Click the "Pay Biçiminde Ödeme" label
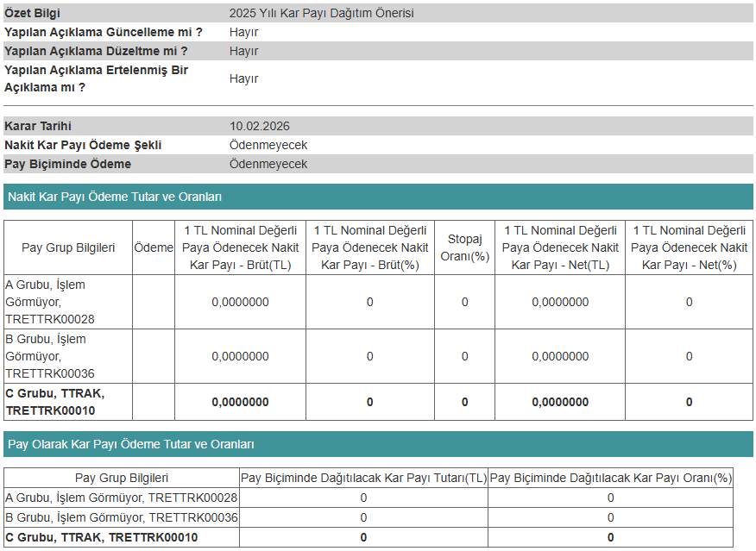 68,164
